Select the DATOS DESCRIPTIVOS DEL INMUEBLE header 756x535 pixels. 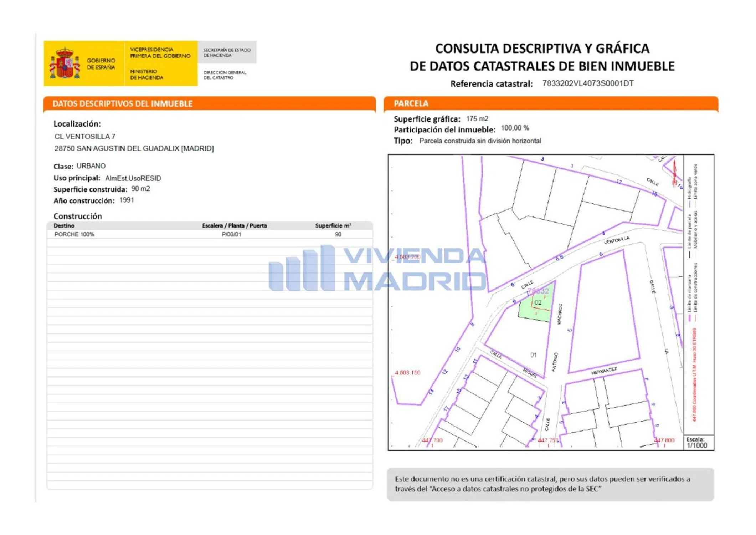coord(122,104)
